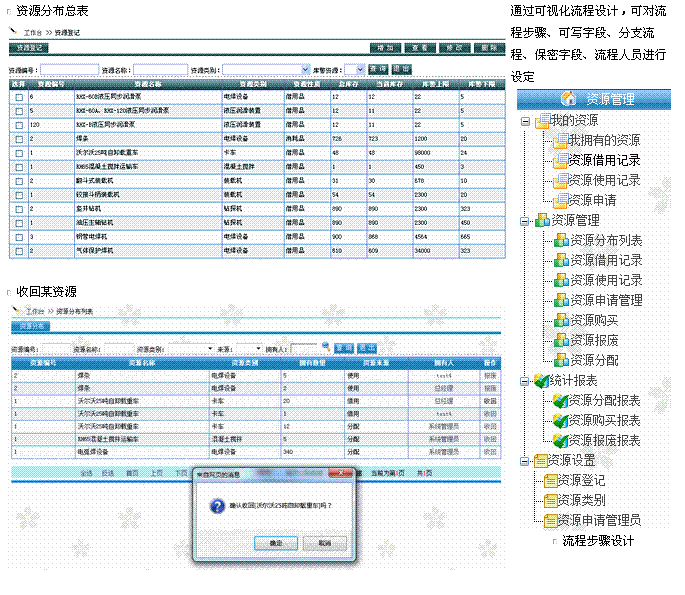This screenshot has height=595, width=685.
Task: Open 资源借用记录 under the 我的资源 folder
Action: pos(604,160)
